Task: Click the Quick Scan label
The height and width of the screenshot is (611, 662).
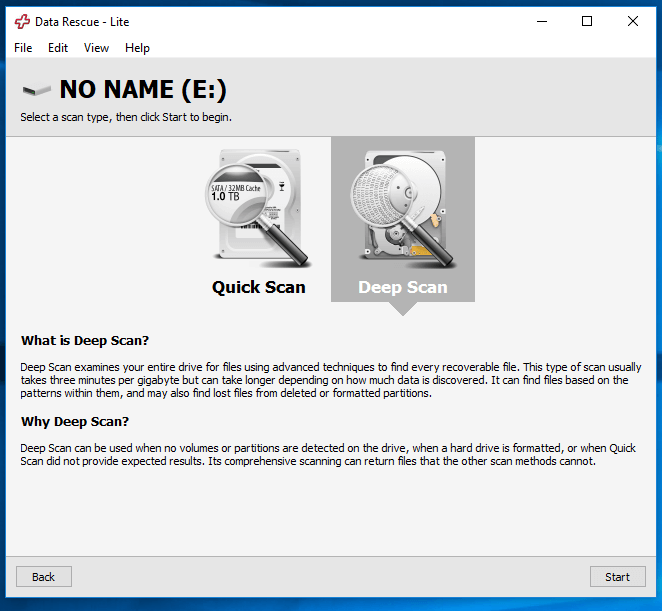Action: [258, 287]
